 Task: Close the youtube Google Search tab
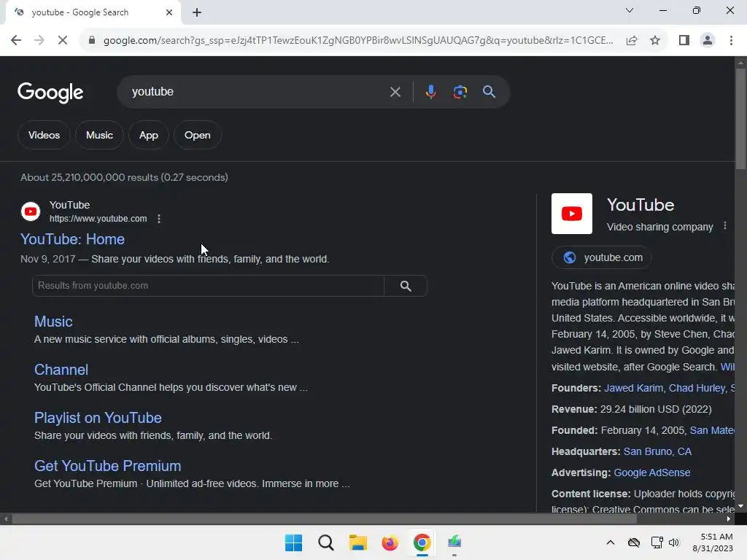click(169, 12)
